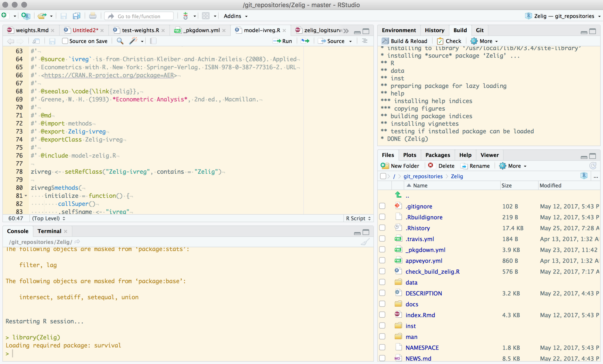The height and width of the screenshot is (364, 603).
Task: Click the show document outline icon
Action: [x=365, y=41]
